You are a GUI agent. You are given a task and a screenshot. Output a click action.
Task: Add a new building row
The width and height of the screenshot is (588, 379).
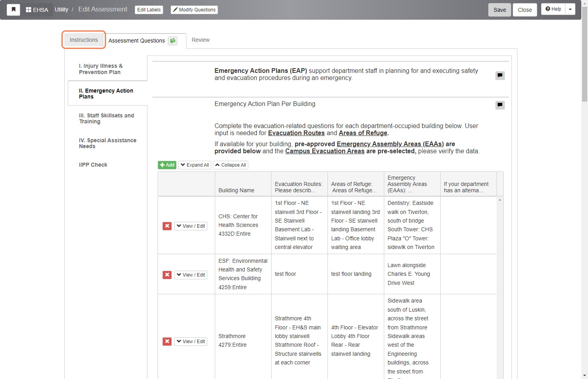tap(167, 165)
